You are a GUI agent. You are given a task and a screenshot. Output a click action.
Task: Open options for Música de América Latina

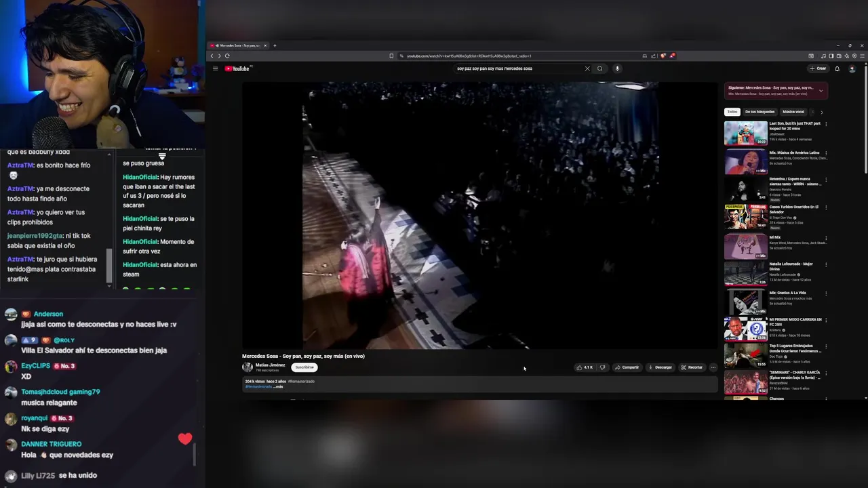coord(826,153)
